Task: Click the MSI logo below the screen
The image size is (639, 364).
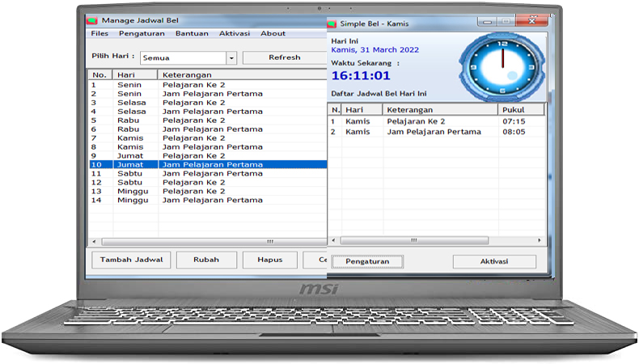Action: (x=319, y=288)
